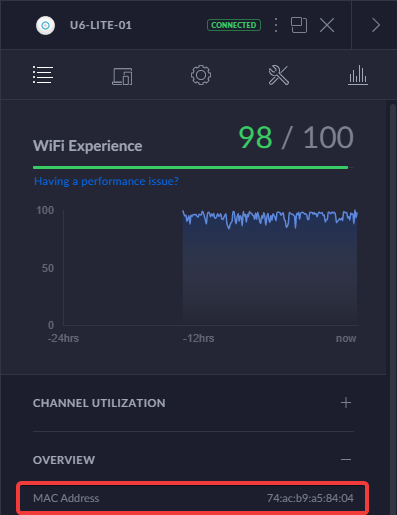The width and height of the screenshot is (397, 515).
Task: Open the Clients devices tab icon
Action: pos(122,76)
